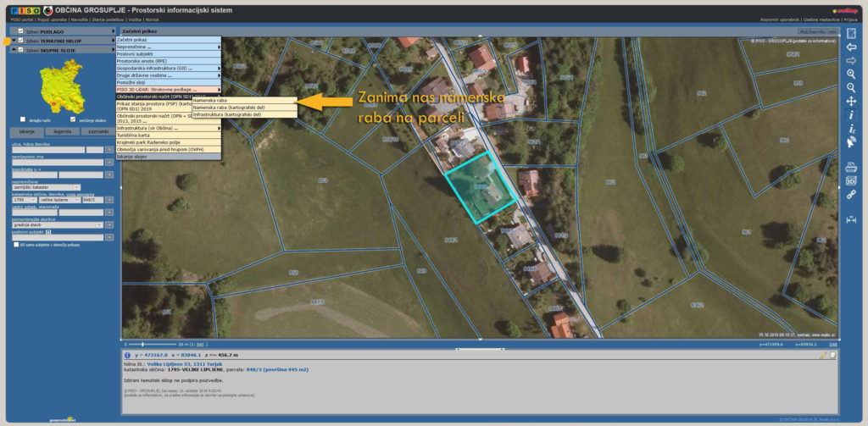Expand the Nepremičnine submenu
The image size is (868, 426).
167,47
